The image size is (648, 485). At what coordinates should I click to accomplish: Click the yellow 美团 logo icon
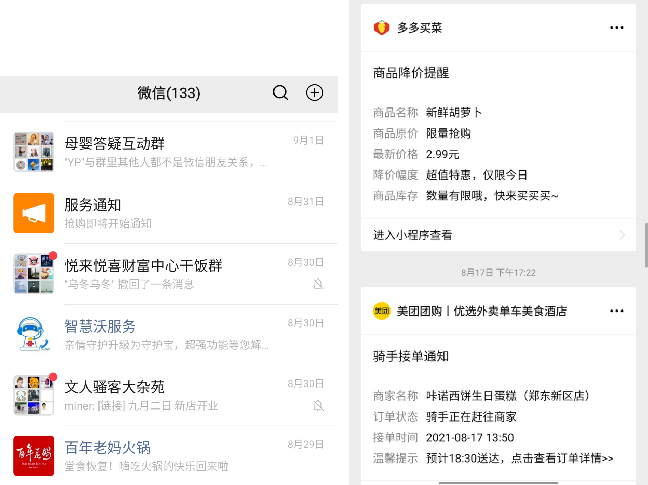(x=381, y=311)
